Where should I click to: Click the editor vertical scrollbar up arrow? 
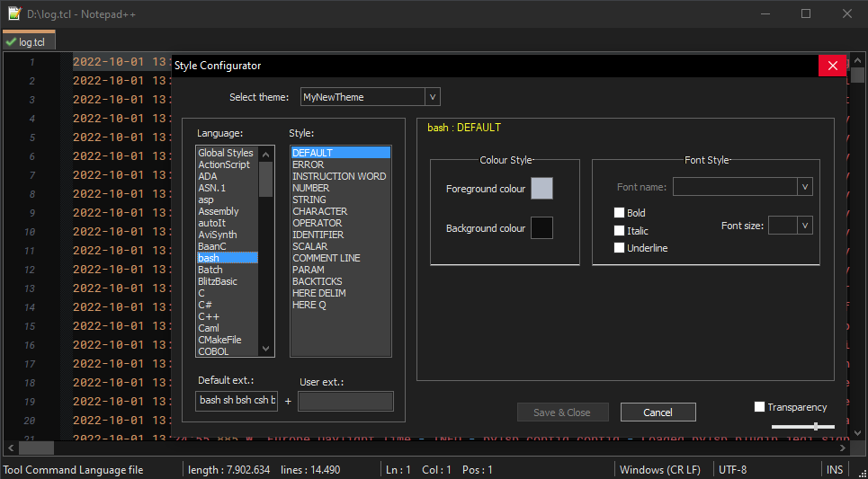click(857, 60)
